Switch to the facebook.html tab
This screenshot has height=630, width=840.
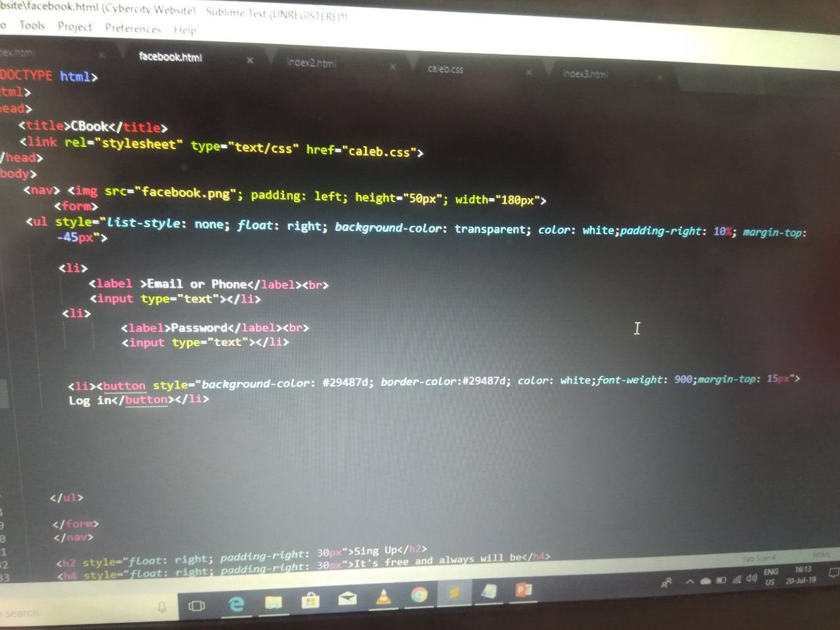point(171,57)
